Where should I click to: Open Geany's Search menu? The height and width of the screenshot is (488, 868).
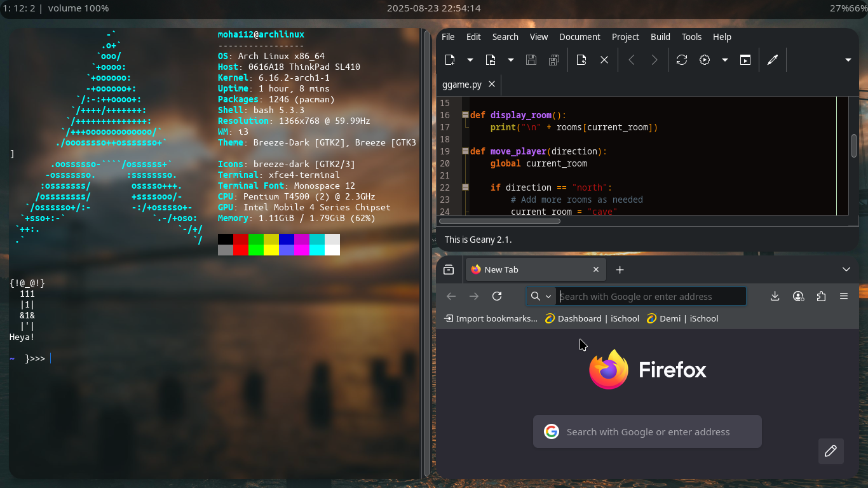pos(505,37)
